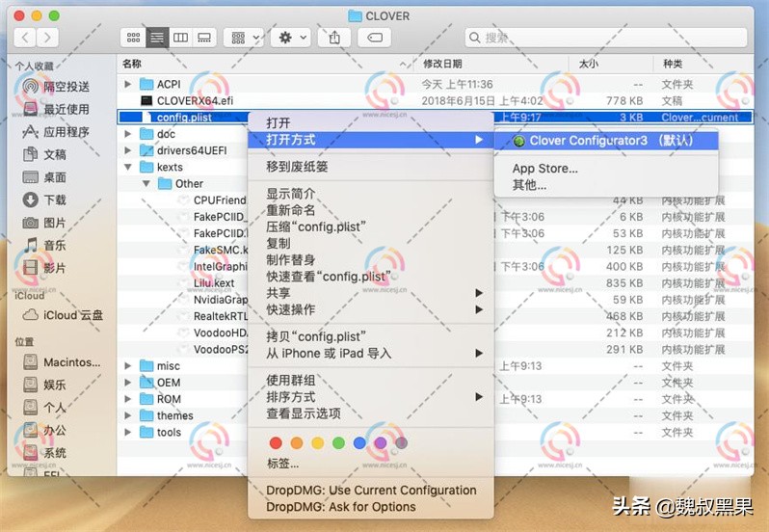
Task: Collapse the kexts folder
Action: pos(127,167)
